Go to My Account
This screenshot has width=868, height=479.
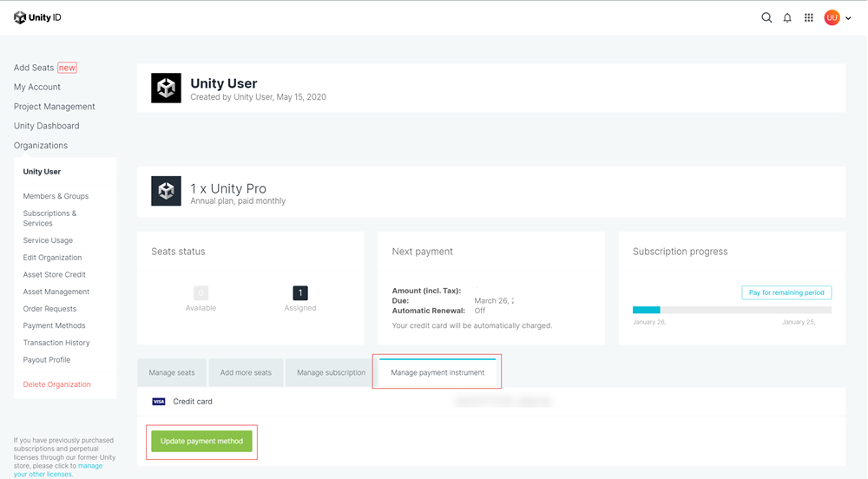37,87
